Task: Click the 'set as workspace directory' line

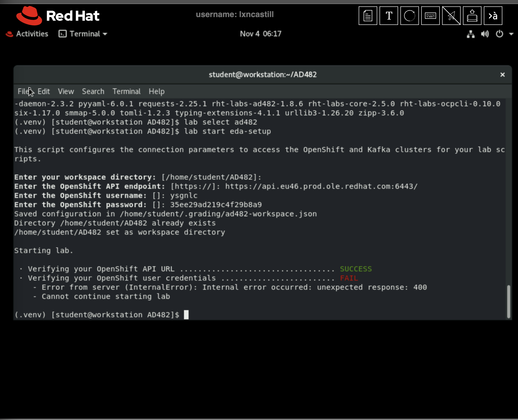Action: pos(120,232)
